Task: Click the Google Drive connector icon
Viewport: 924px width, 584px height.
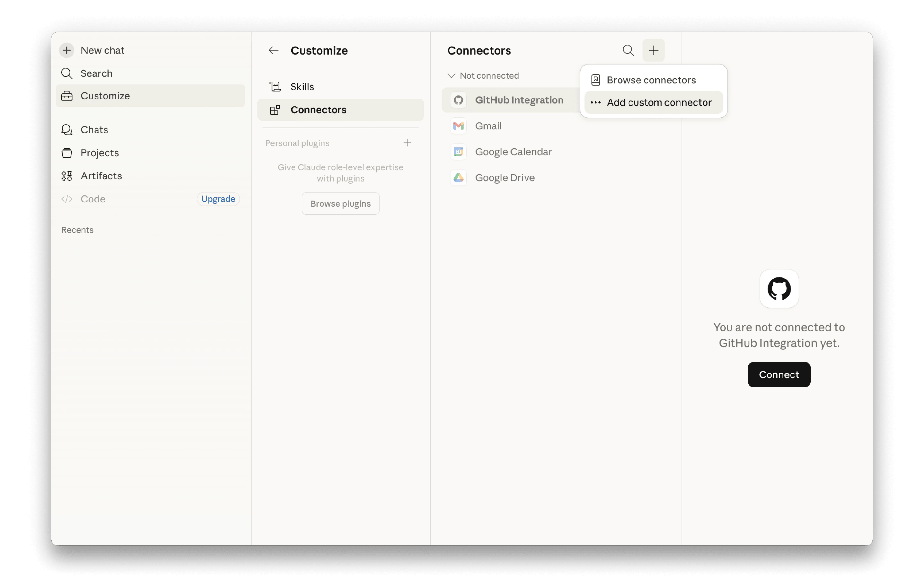Action: point(458,178)
